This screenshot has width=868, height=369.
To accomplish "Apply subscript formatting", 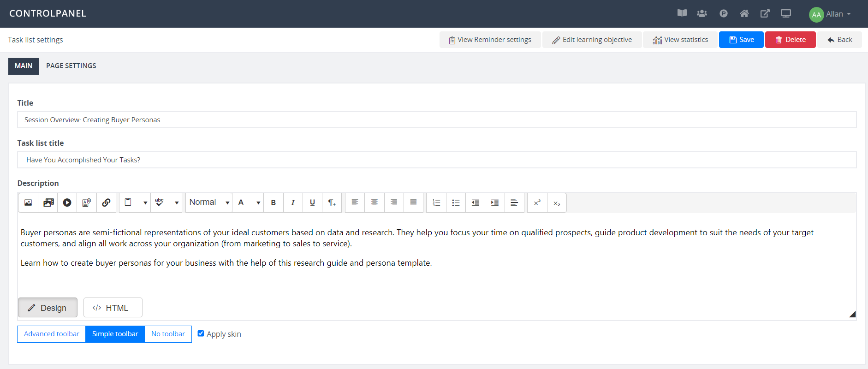I will tap(557, 202).
